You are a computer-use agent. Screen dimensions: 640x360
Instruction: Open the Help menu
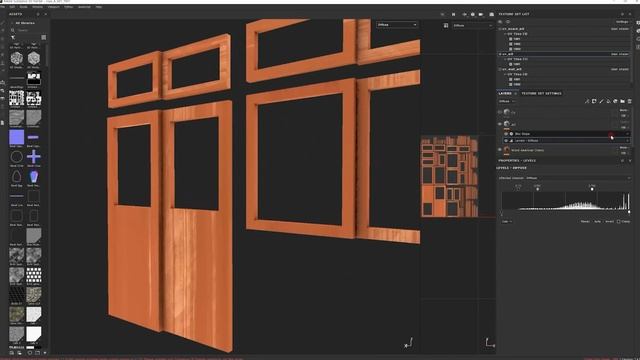(x=99, y=7)
